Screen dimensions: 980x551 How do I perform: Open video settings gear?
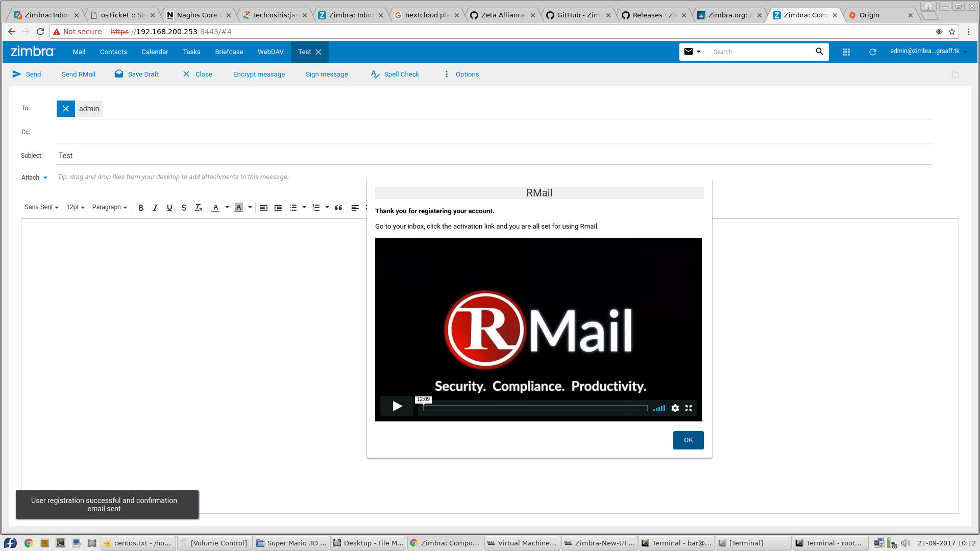coord(675,408)
